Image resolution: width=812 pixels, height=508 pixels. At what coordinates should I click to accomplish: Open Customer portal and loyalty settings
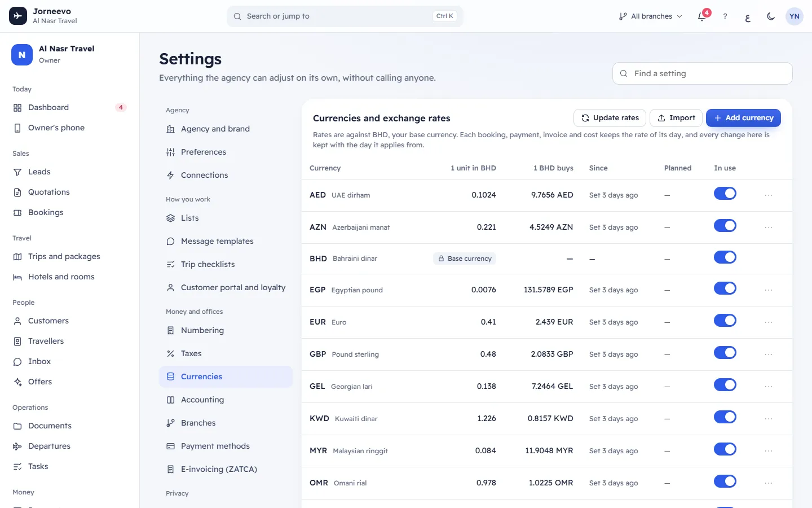pos(226,287)
